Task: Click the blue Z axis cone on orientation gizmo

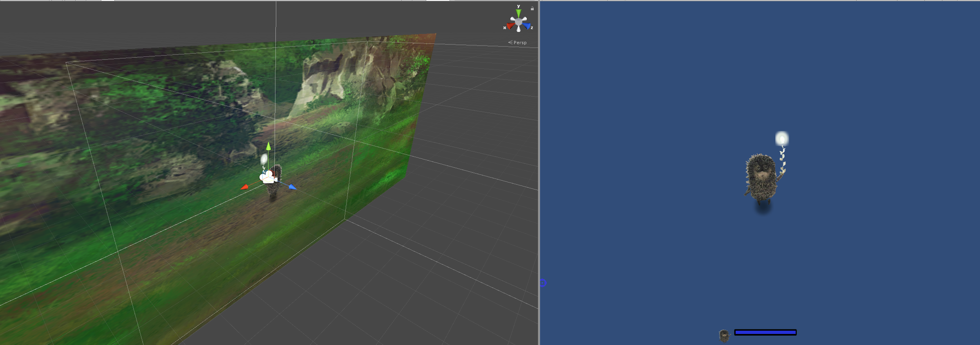Action: point(527,26)
